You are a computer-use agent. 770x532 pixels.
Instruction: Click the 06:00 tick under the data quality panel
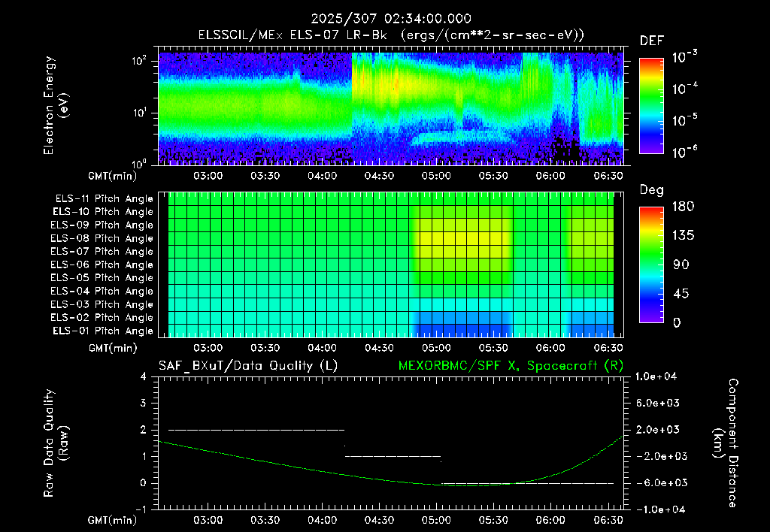click(550, 520)
